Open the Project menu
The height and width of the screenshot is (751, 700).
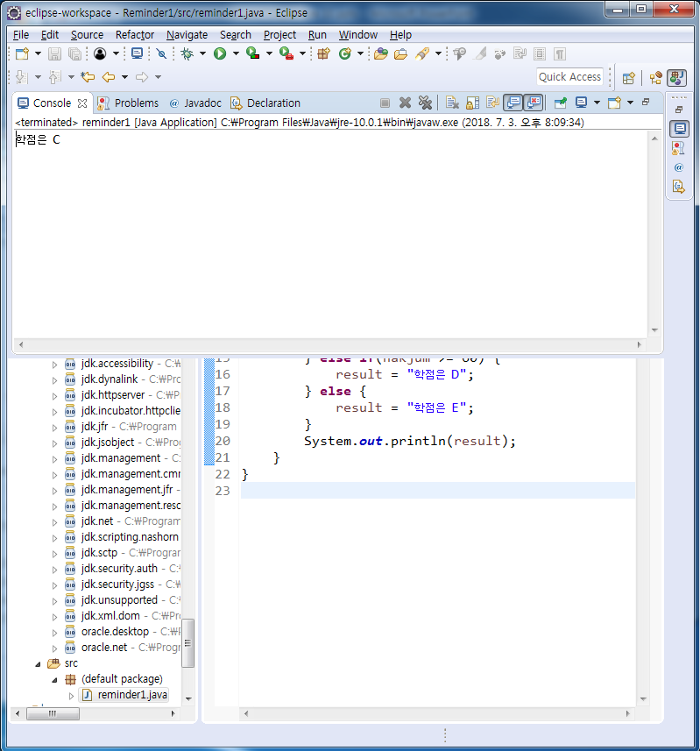click(x=279, y=34)
